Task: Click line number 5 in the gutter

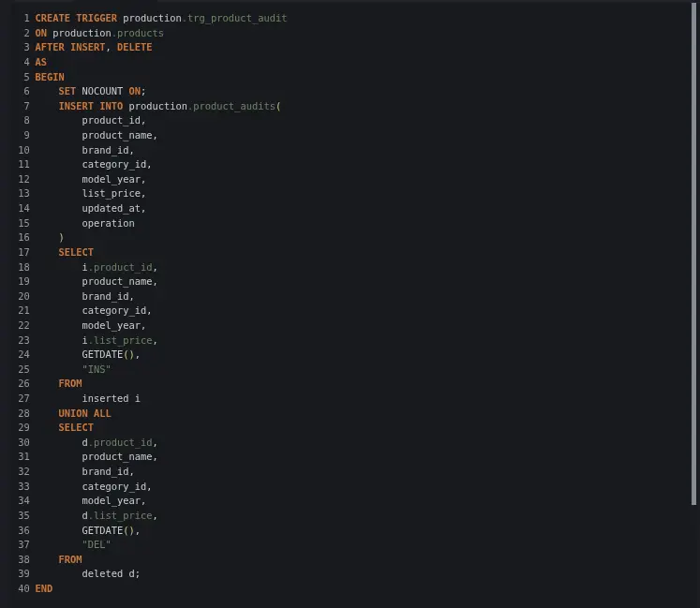Action: click(26, 77)
